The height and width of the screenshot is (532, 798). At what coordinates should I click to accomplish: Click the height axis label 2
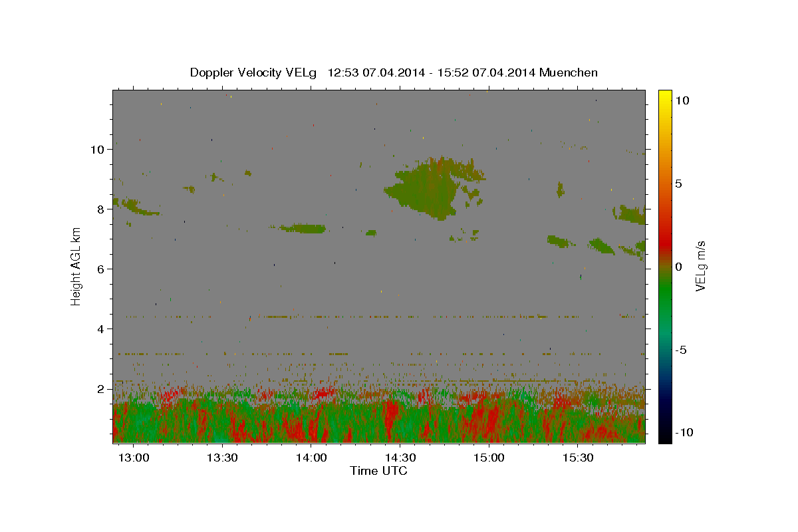[x=101, y=389]
